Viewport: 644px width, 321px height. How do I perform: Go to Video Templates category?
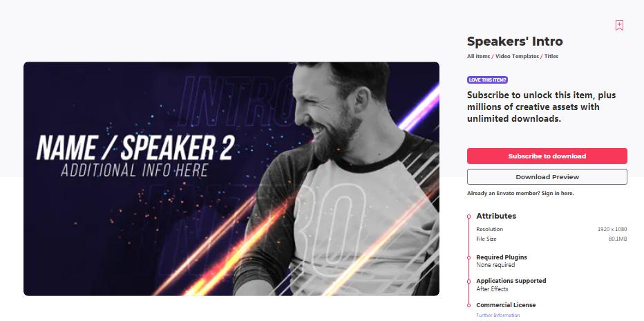point(516,56)
